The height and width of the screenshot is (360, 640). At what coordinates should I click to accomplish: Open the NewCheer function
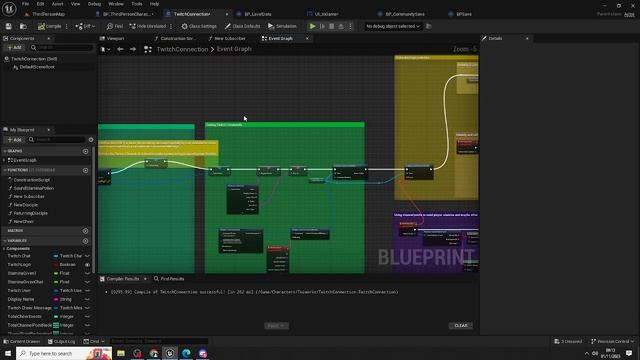pos(23,222)
